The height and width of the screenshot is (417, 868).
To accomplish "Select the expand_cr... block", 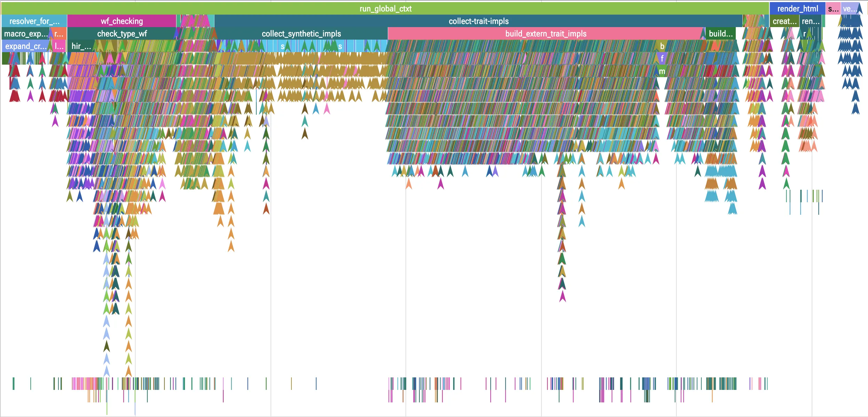I will pyautogui.click(x=26, y=46).
